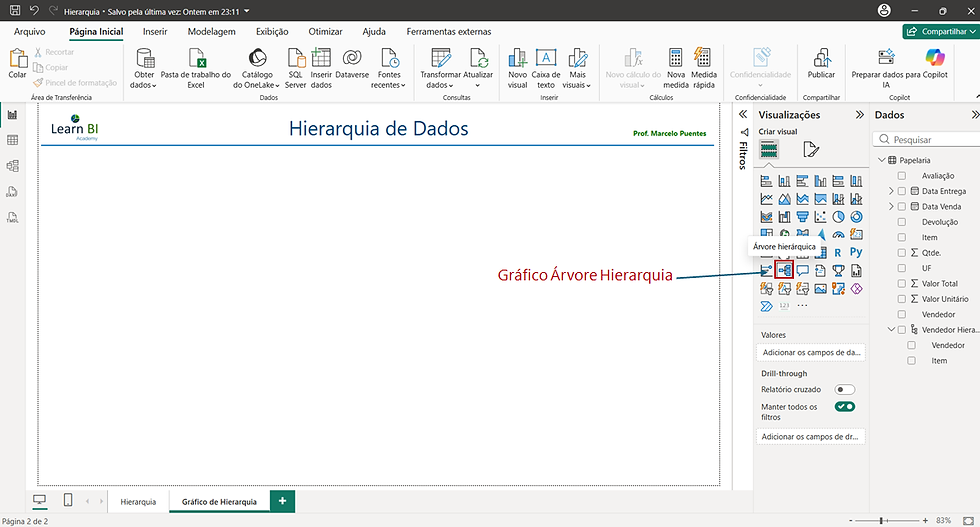
Task: Select the scatter chart visual
Action: 821,217
